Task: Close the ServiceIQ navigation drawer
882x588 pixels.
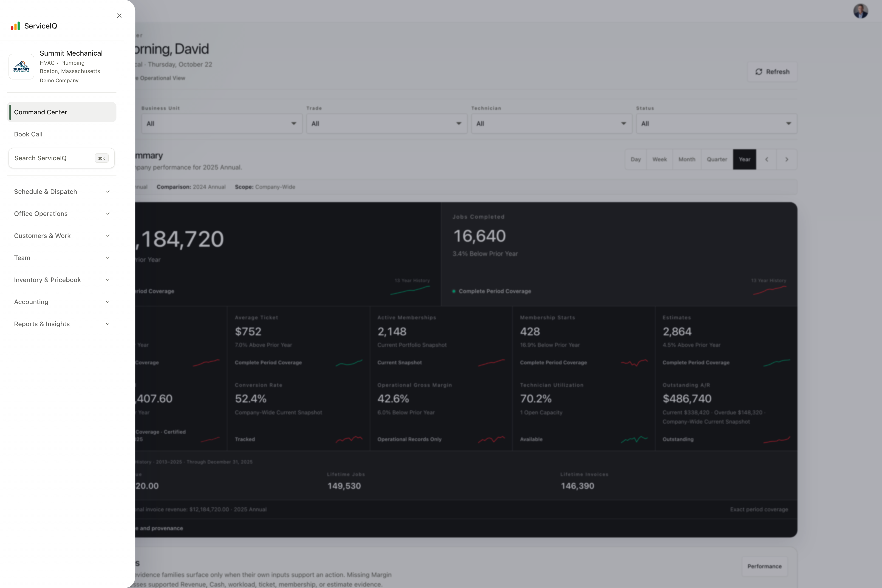Action: 119,15
